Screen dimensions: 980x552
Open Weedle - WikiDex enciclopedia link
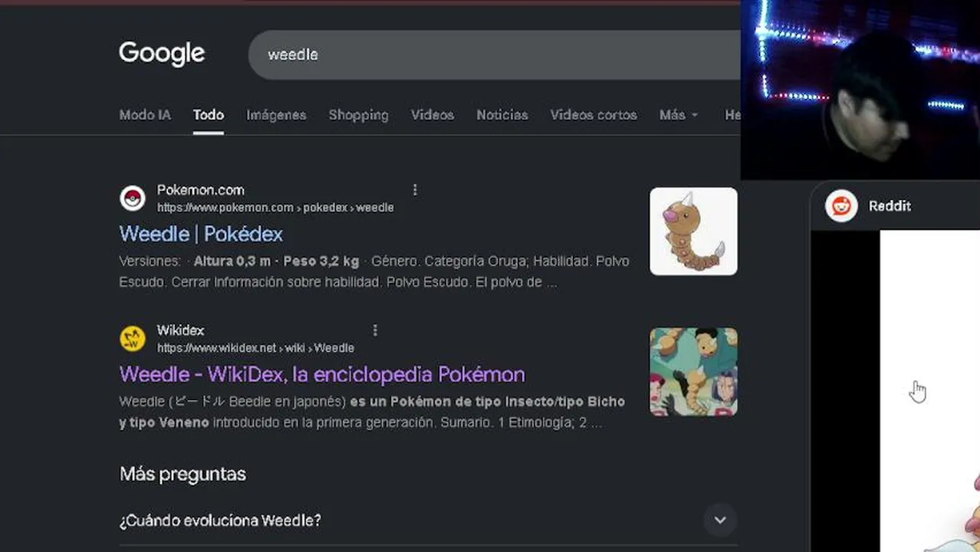(x=322, y=374)
